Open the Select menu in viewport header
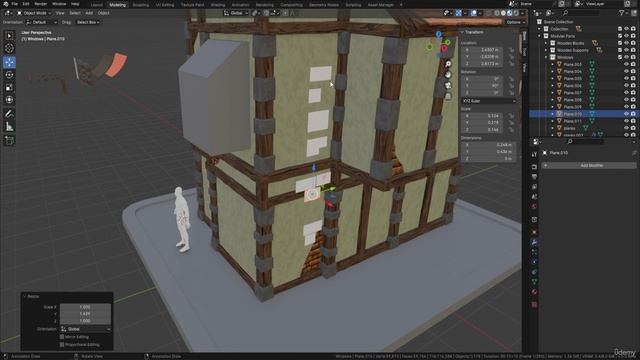640x360 pixels. 75,13
